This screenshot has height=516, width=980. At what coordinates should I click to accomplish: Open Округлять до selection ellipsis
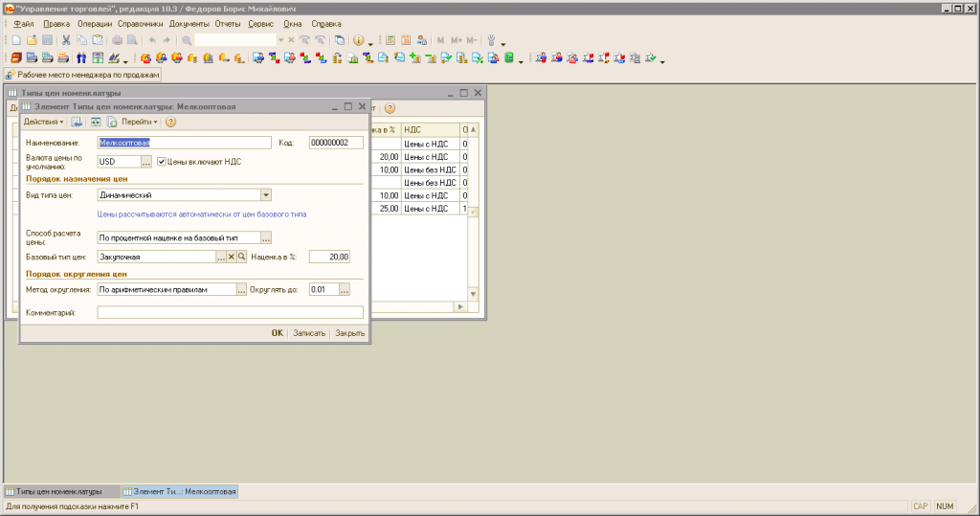click(345, 289)
